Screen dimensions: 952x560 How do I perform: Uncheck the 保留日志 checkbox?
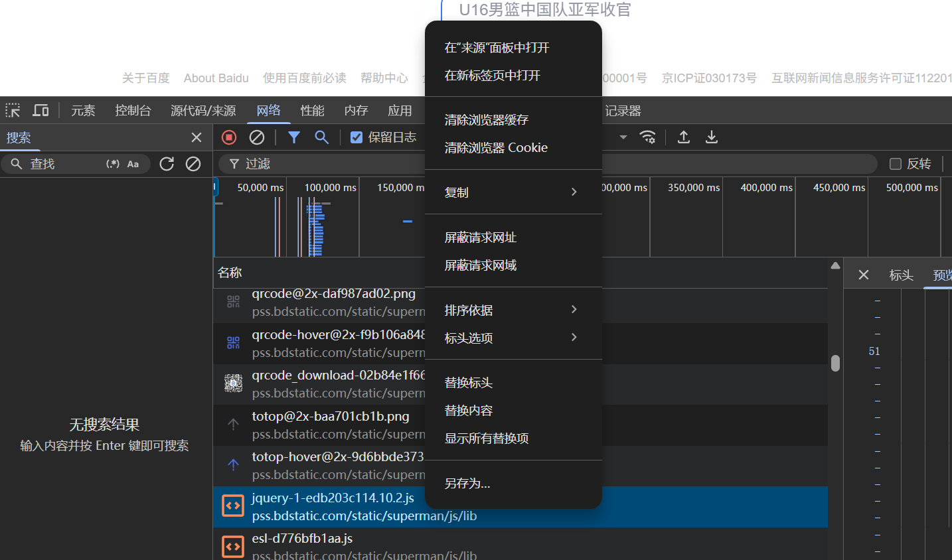tap(357, 137)
